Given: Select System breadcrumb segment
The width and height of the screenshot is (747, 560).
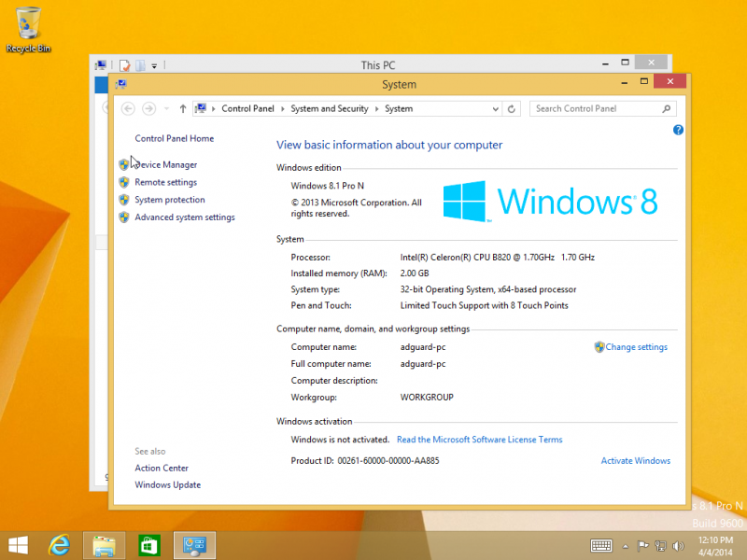Looking at the screenshot, I should click(x=399, y=109).
